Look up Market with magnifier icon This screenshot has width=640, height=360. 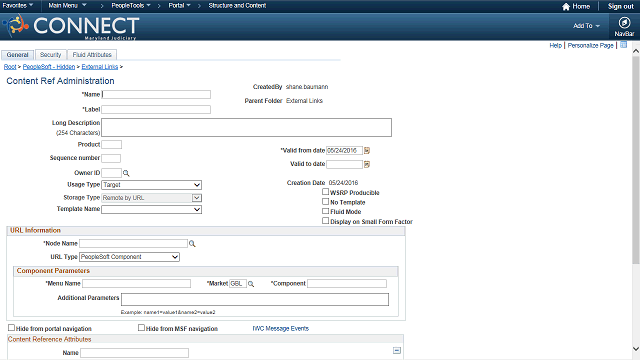point(251,284)
